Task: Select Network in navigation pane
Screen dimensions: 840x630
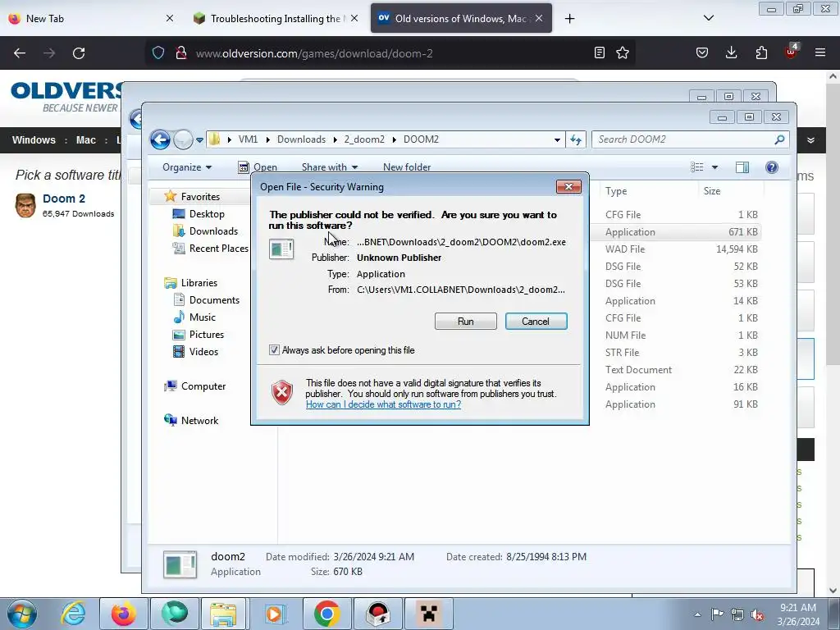Action: pyautogui.click(x=199, y=421)
